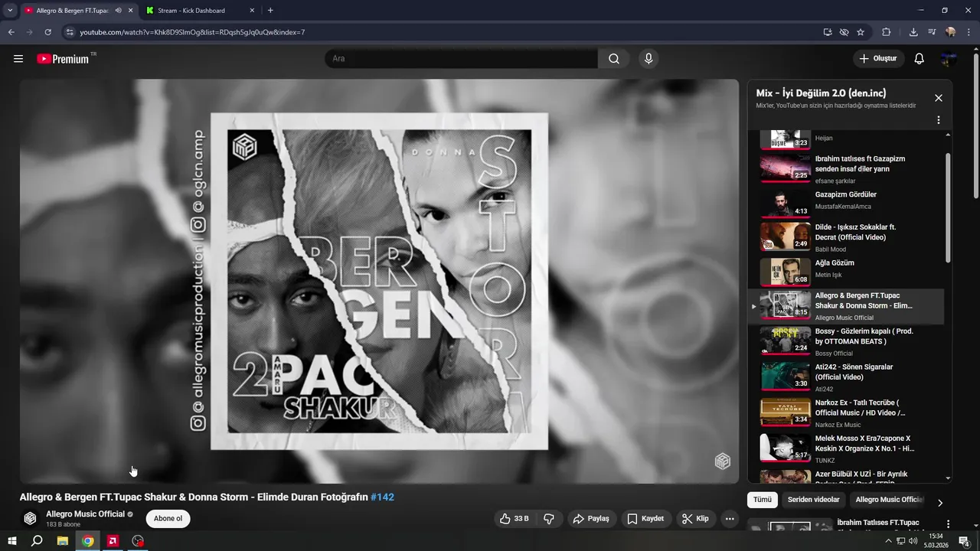Open the notifications bell
Screen dimensions: 980x551
pos(920,59)
